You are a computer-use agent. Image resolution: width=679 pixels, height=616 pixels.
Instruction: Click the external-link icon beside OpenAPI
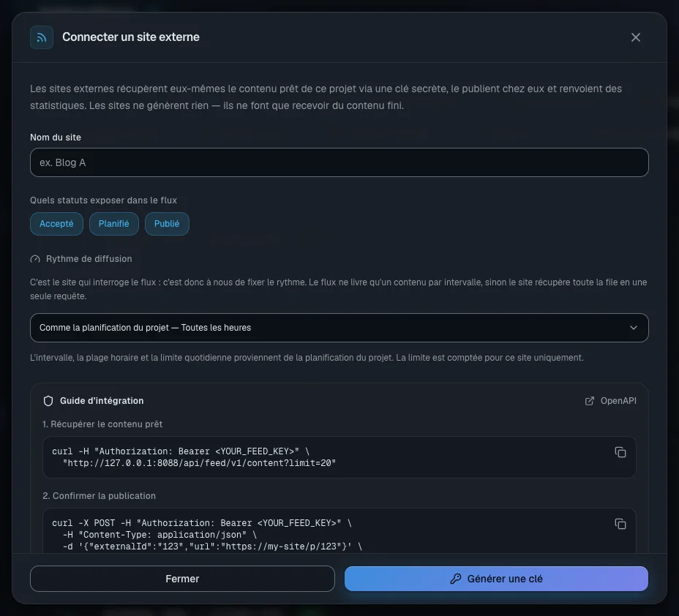[x=589, y=401]
